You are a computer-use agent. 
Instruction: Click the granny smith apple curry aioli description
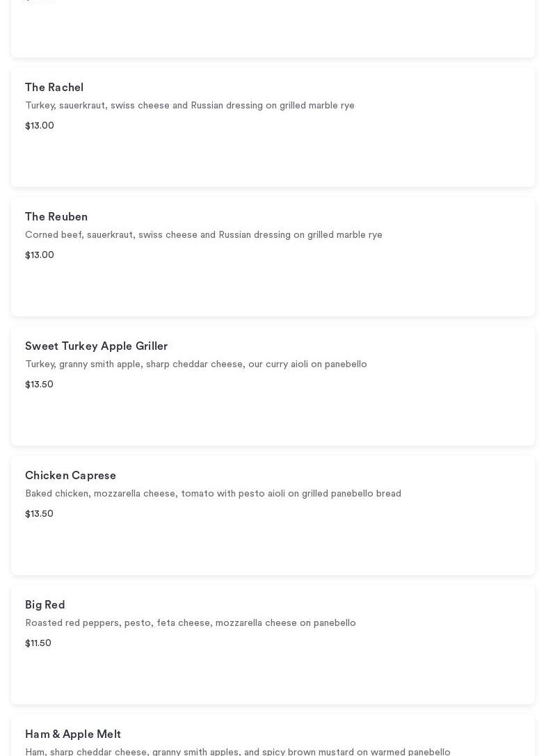196,364
